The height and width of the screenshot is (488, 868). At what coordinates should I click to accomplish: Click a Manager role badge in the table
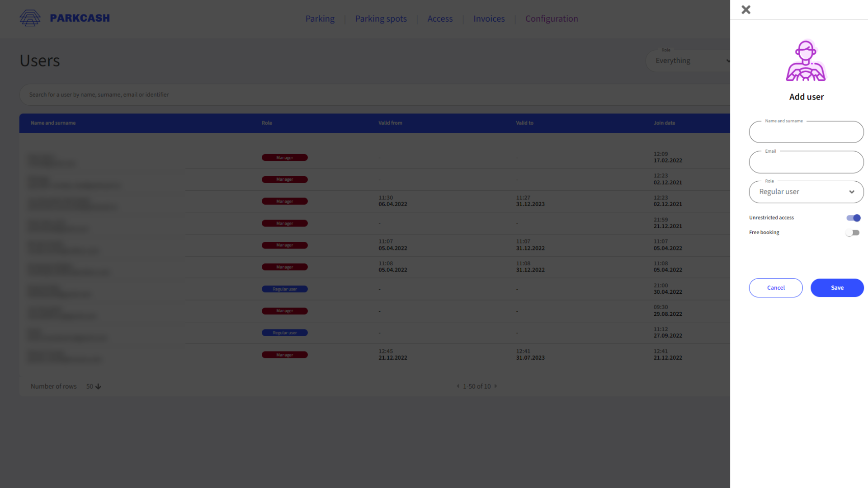tap(284, 157)
